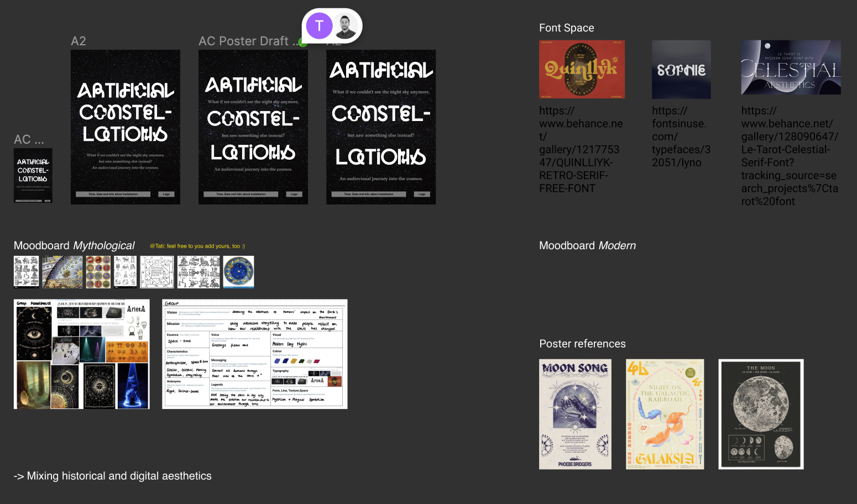Select the celestial dome map thumbnail

(62, 272)
